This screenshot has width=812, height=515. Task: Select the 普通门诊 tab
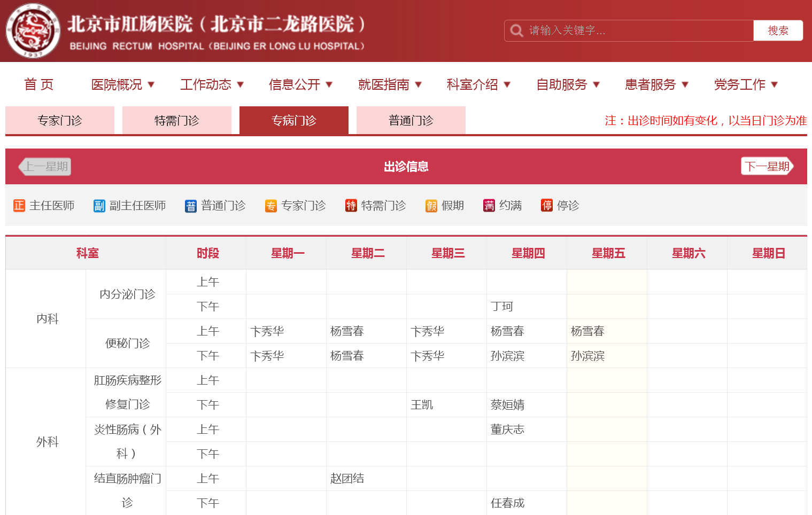coord(411,120)
